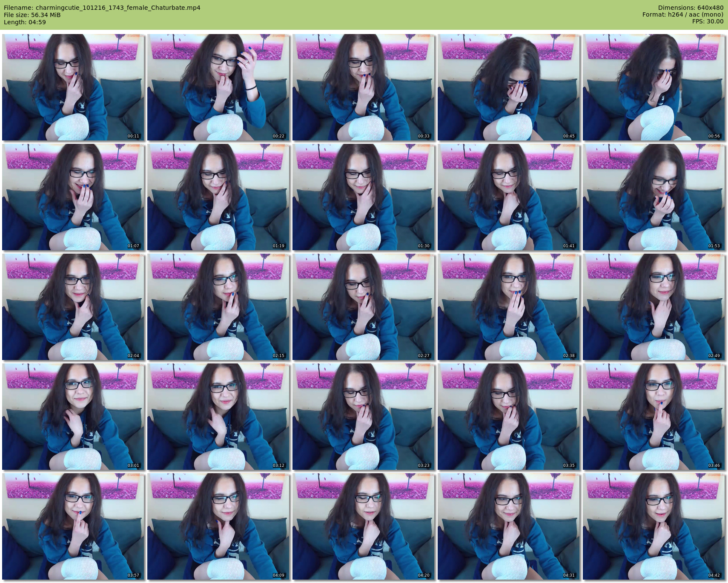Select the 03:01 thumbnail

(x=73, y=417)
